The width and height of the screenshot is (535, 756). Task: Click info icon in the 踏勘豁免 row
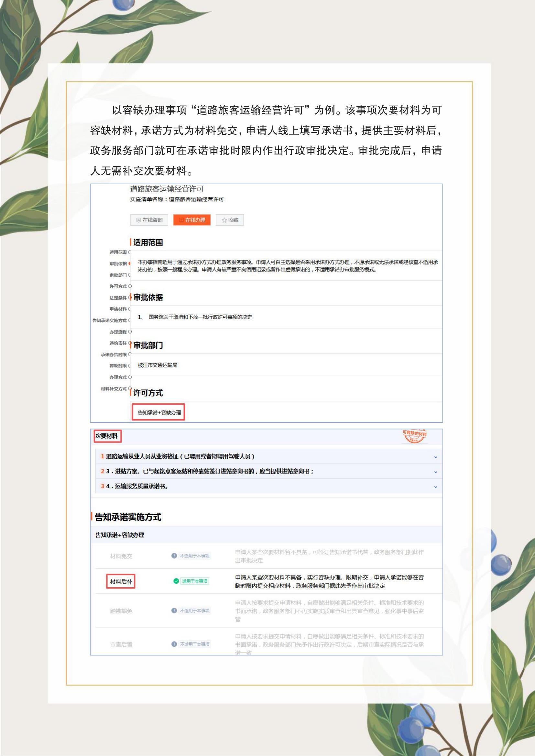coord(174,611)
